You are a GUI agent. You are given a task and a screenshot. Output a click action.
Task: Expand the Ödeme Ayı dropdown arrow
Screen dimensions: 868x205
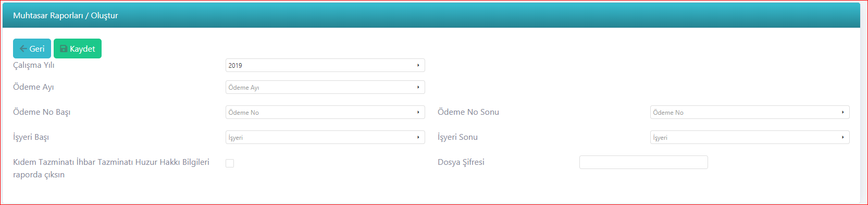418,87
